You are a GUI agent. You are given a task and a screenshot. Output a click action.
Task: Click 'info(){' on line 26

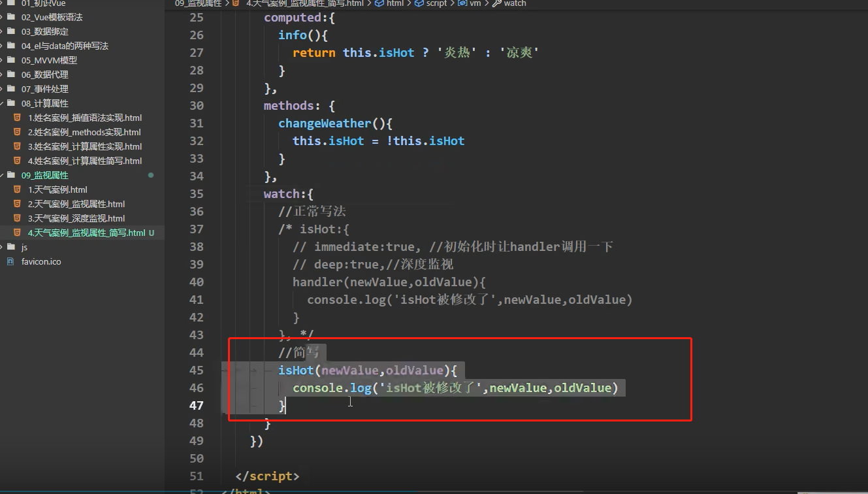point(303,35)
